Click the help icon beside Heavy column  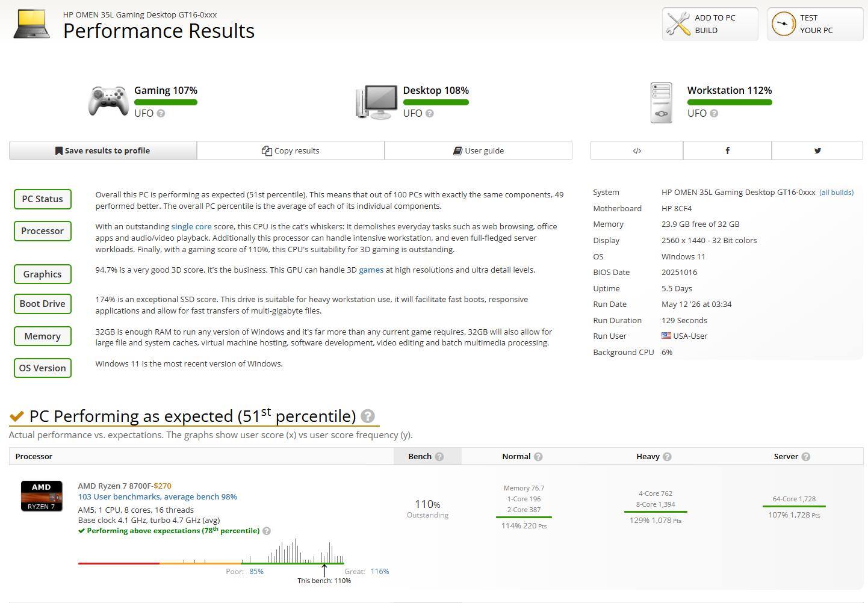click(667, 457)
